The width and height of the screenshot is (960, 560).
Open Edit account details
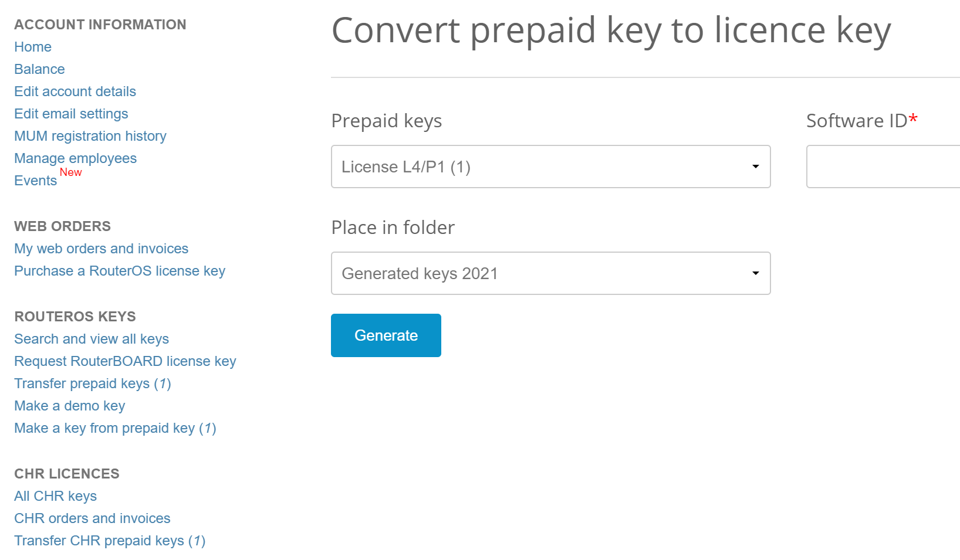coord(75,91)
